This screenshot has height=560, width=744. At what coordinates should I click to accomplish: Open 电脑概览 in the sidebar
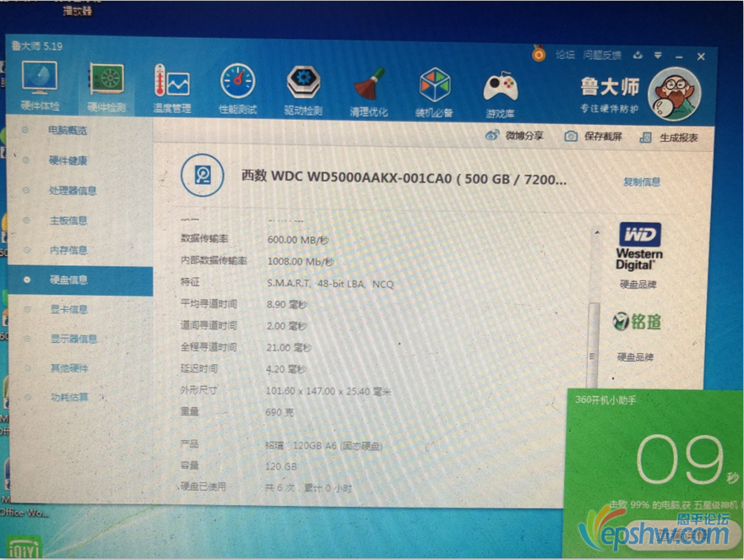click(x=68, y=130)
